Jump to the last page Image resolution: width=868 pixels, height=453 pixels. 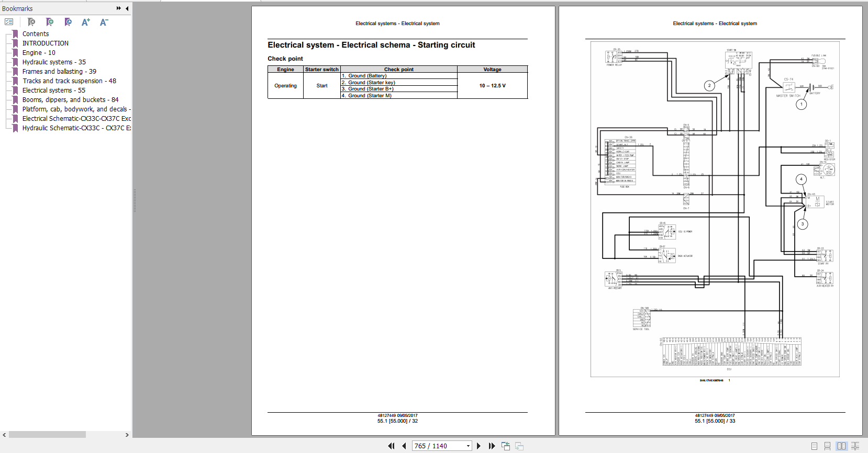[x=492, y=446]
